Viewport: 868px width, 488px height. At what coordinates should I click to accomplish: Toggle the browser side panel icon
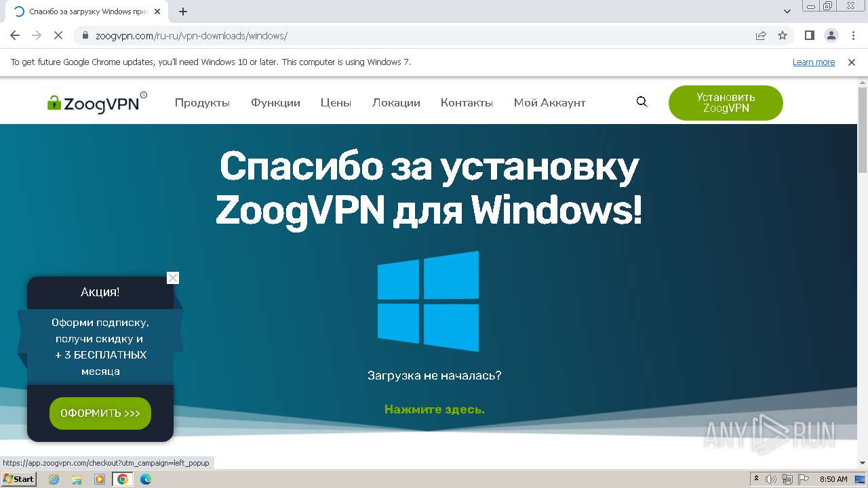809,36
